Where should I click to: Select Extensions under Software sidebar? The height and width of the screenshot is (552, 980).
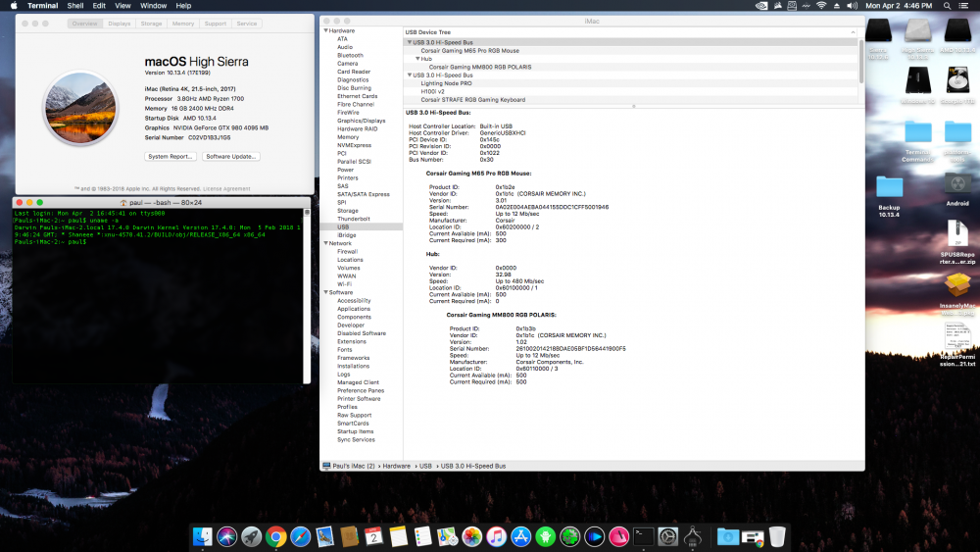pyautogui.click(x=352, y=341)
